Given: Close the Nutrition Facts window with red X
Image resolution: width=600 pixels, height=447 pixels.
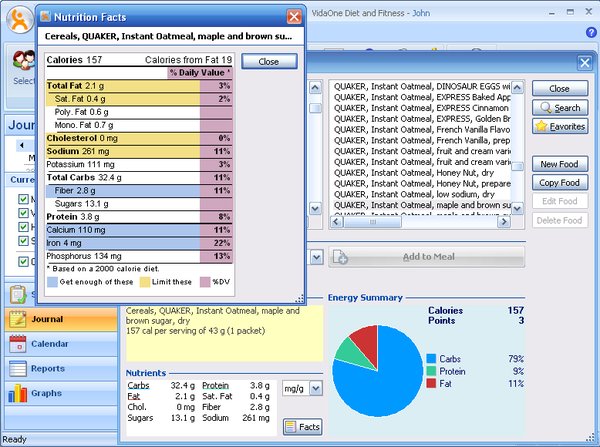Looking at the screenshot, I should pos(294,17).
